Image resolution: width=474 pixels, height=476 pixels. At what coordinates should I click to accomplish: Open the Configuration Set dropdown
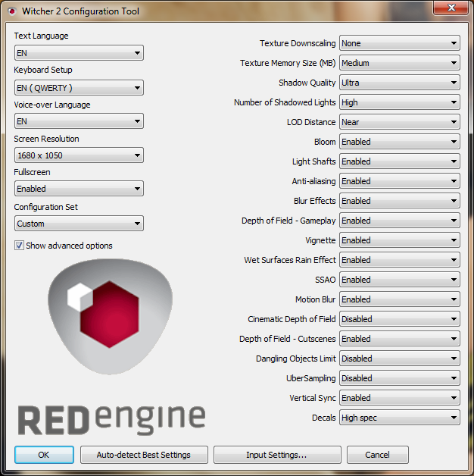coord(79,224)
